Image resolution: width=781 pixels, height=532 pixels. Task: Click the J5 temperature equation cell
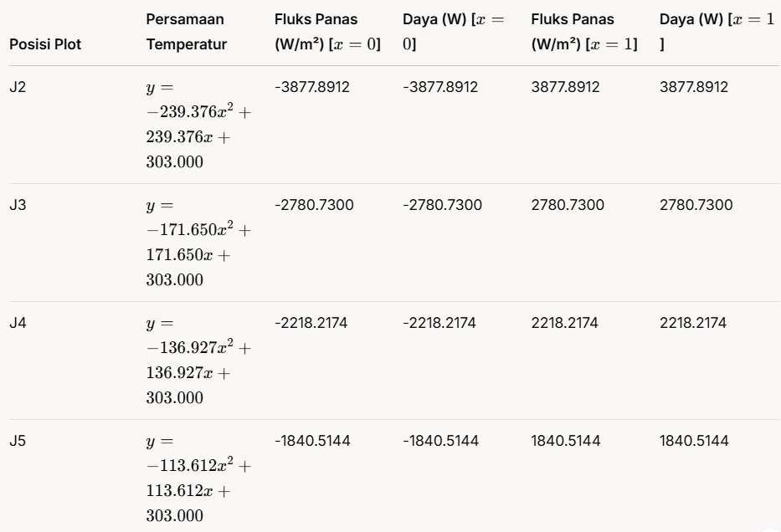198,478
